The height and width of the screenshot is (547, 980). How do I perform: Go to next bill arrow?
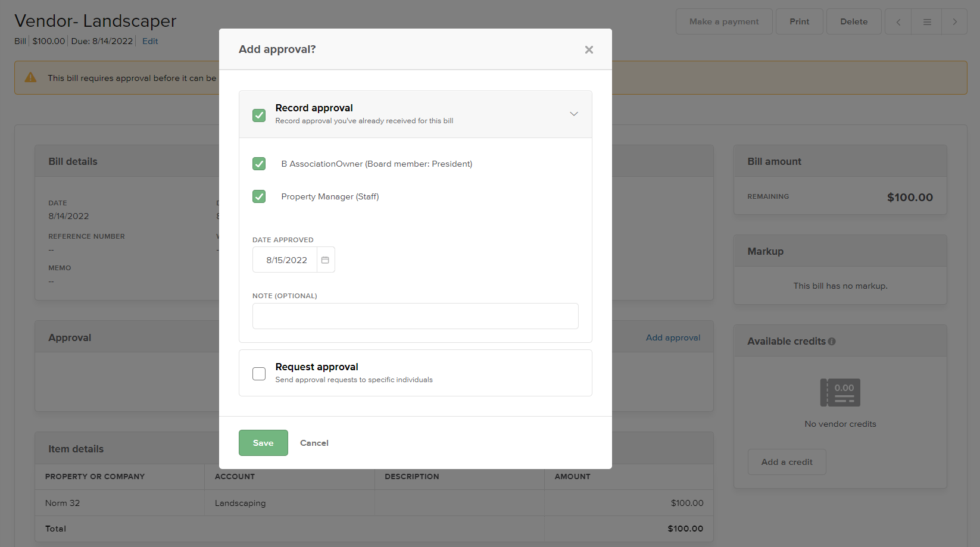coord(954,22)
